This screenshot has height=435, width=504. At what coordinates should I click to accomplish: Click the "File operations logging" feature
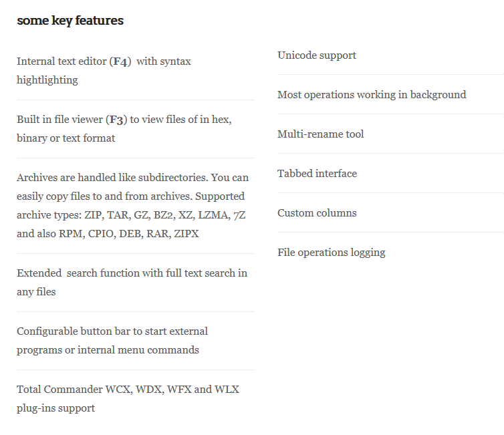332,253
